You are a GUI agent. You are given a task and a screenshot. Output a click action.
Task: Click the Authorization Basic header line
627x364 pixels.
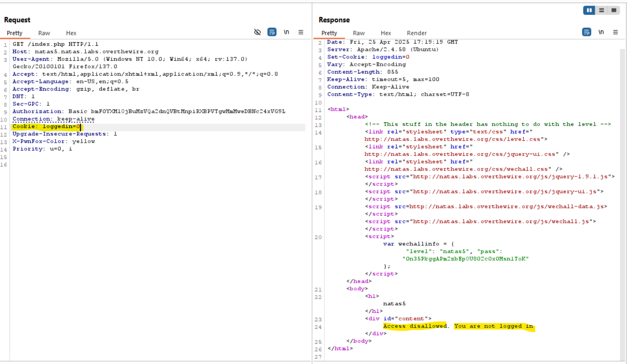point(149,112)
